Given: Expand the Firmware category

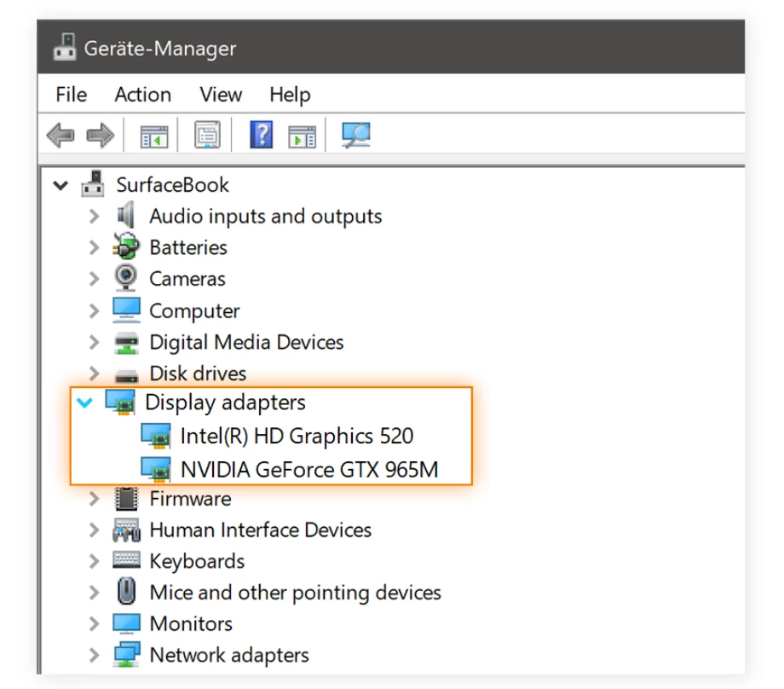Looking at the screenshot, I should coord(94,499).
